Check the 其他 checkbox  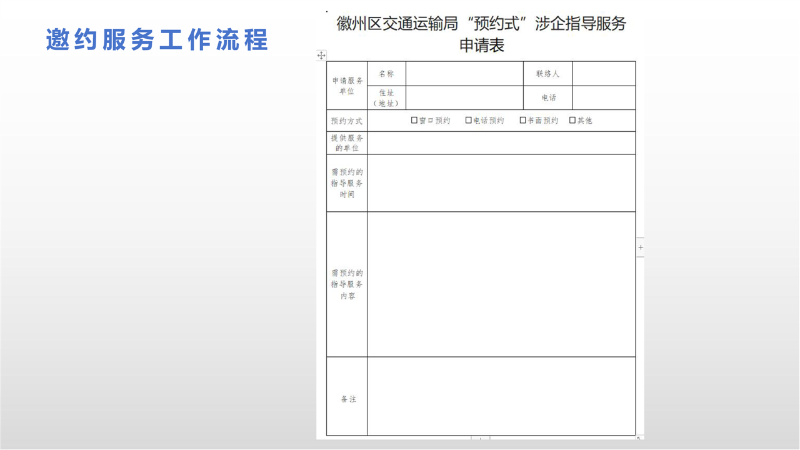[572, 120]
